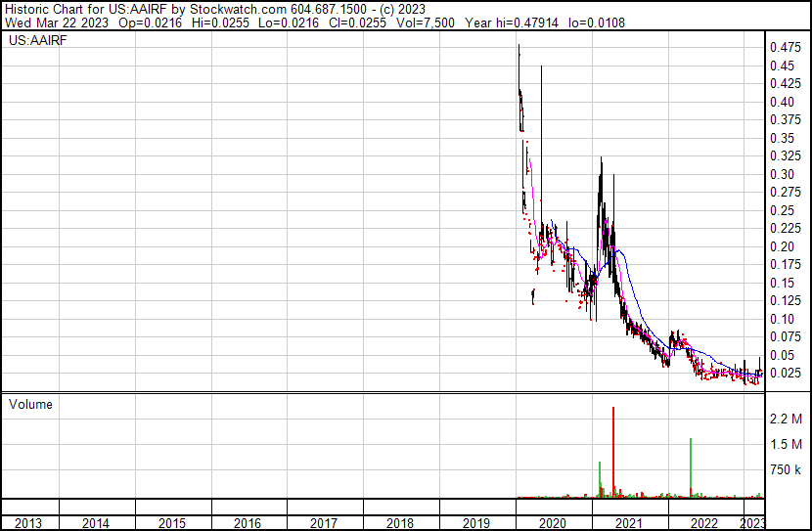Image resolution: width=812 pixels, height=531 pixels.
Task: Click the 2.2 M volume axis label
Action: [786, 419]
